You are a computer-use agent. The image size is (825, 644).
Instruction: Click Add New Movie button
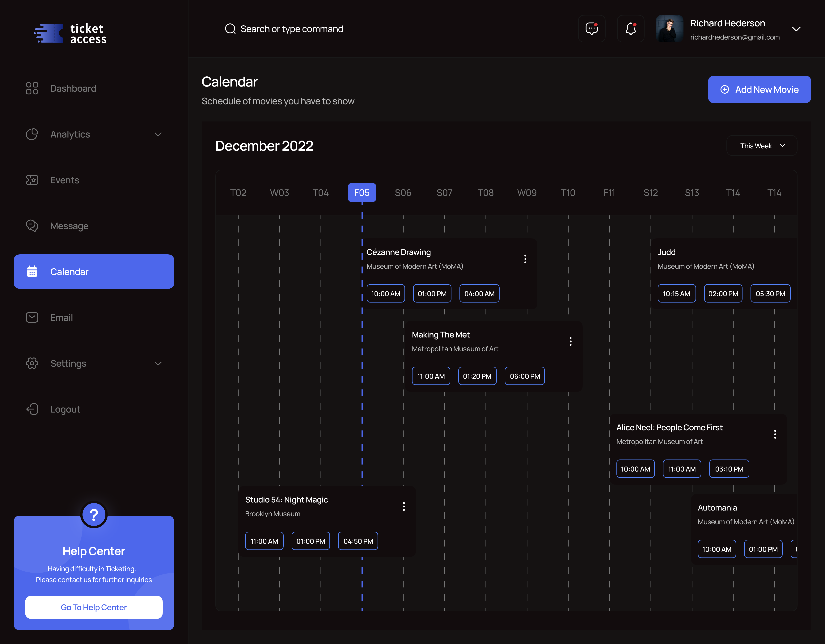tap(760, 90)
